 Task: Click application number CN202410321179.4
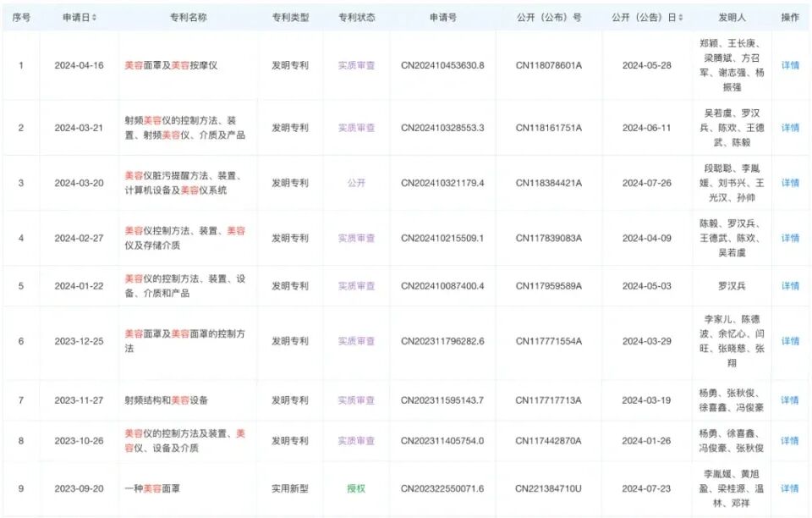click(442, 183)
